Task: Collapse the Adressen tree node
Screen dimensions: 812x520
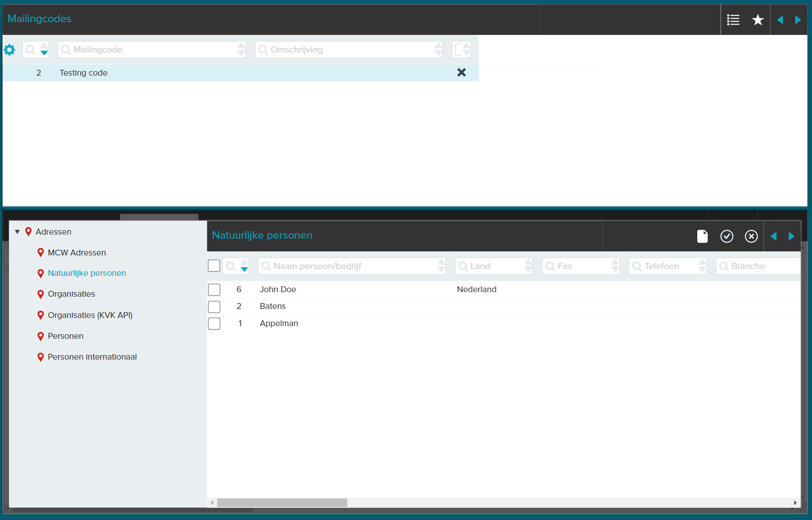Action: pyautogui.click(x=17, y=232)
